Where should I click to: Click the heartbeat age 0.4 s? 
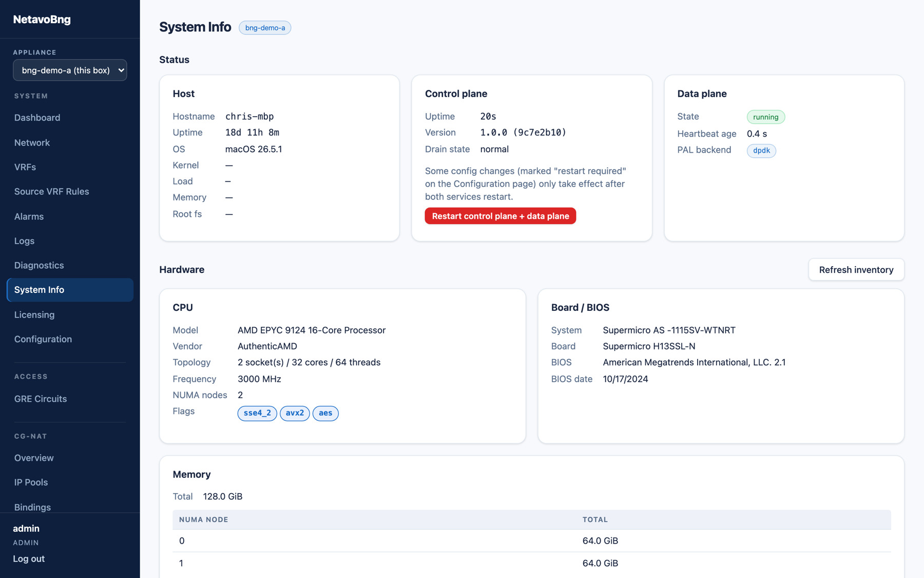(757, 134)
